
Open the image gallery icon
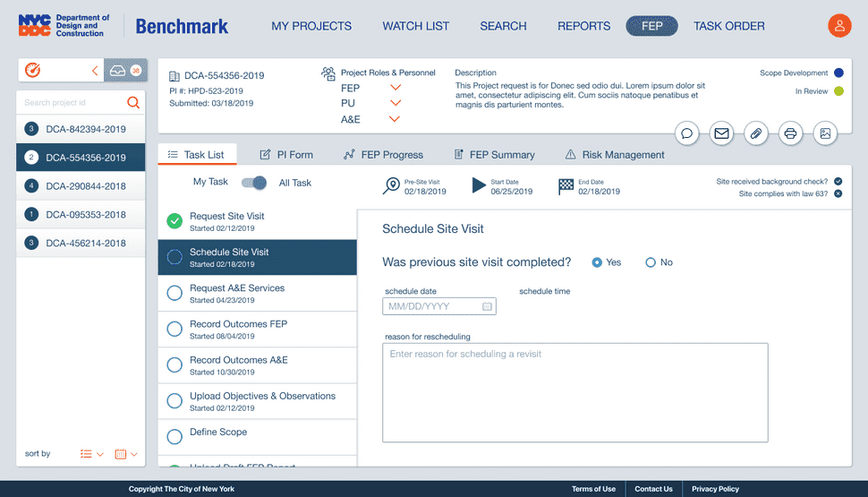[825, 133]
